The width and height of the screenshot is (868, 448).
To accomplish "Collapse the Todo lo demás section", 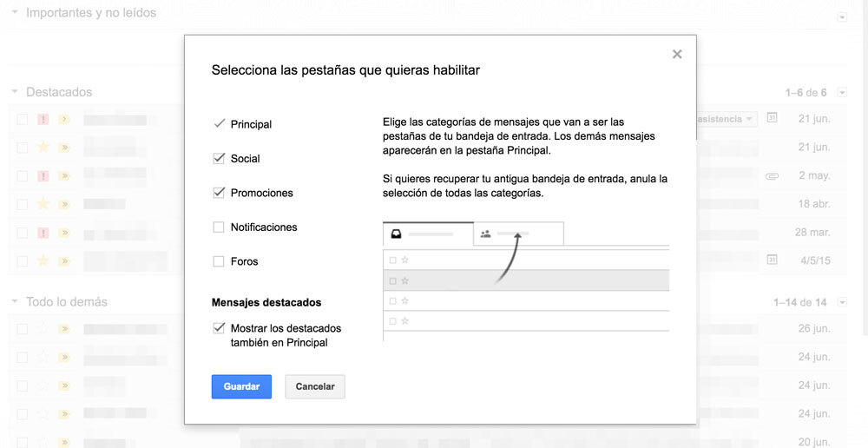I will [x=15, y=302].
